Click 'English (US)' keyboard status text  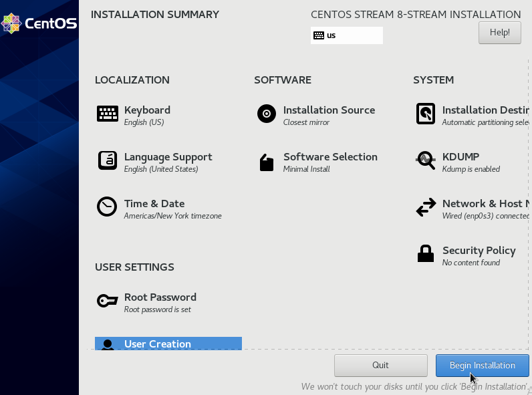(x=144, y=122)
